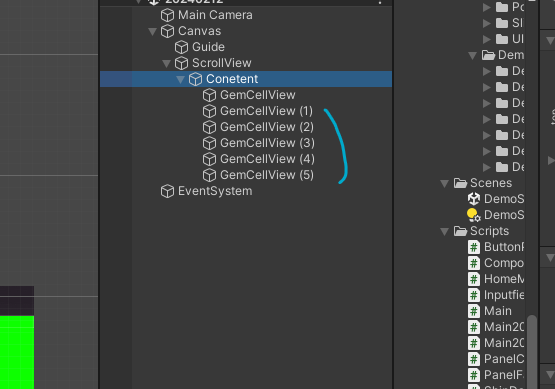The image size is (555, 389).
Task: Click the Project panel vertical scrollbar thumb
Action: click(532, 351)
